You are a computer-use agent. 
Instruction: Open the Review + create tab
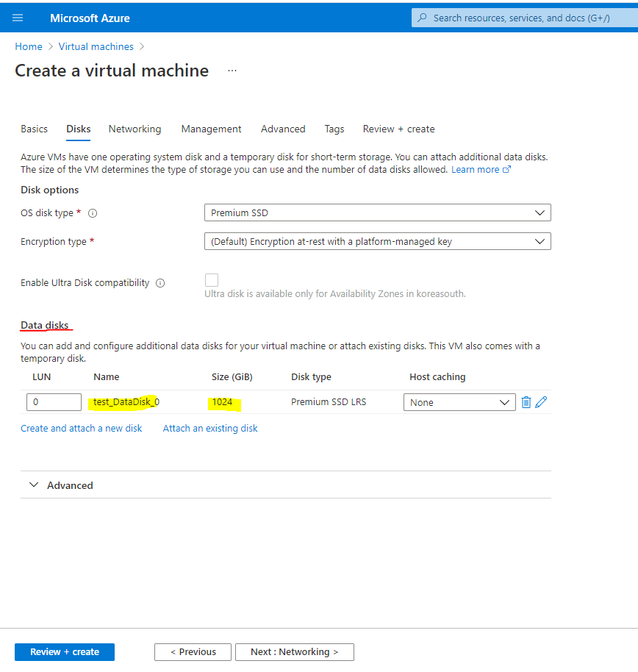(x=399, y=129)
